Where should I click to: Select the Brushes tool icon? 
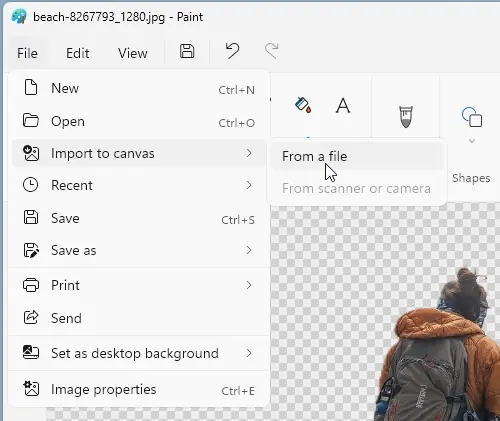(406, 116)
